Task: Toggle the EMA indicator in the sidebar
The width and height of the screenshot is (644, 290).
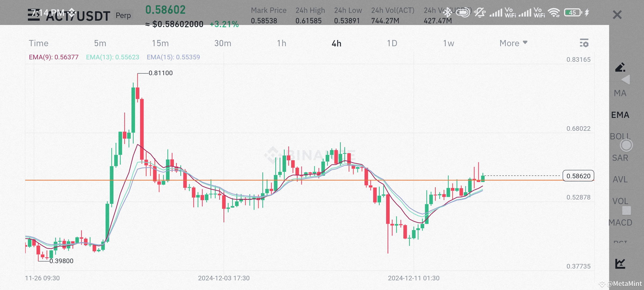Action: (x=621, y=115)
